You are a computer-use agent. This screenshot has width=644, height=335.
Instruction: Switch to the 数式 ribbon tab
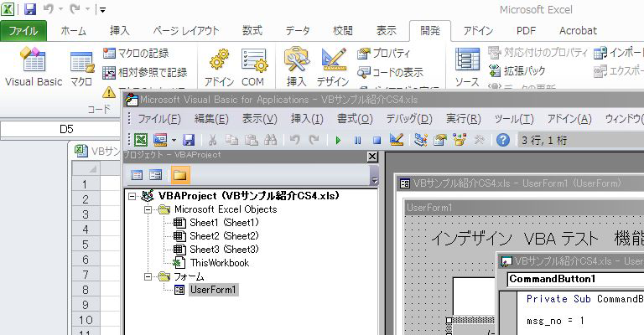pos(252,31)
